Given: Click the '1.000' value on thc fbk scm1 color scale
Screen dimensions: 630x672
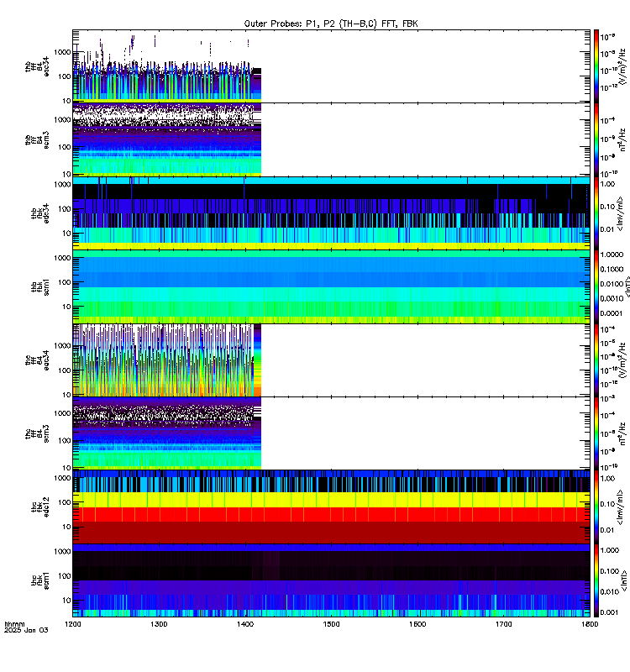Looking at the screenshot, I should coord(610,550).
